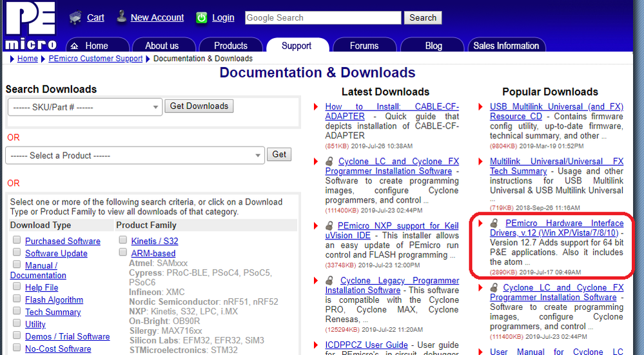Open the Select a Product dropdown
Viewport: 644px width, 355px height.
[x=135, y=156]
